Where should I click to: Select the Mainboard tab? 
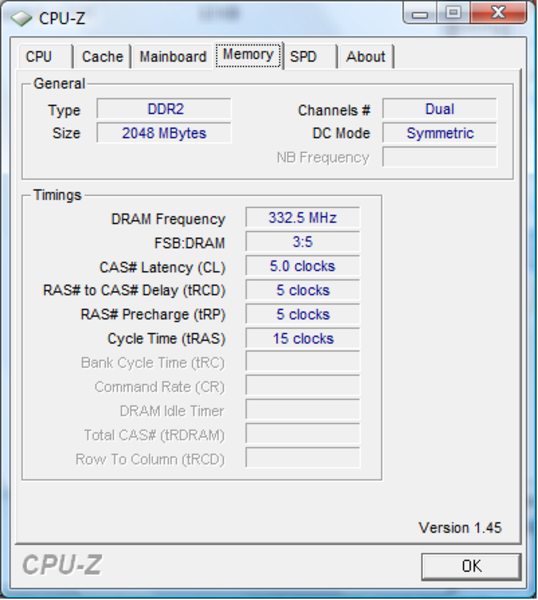pos(173,57)
